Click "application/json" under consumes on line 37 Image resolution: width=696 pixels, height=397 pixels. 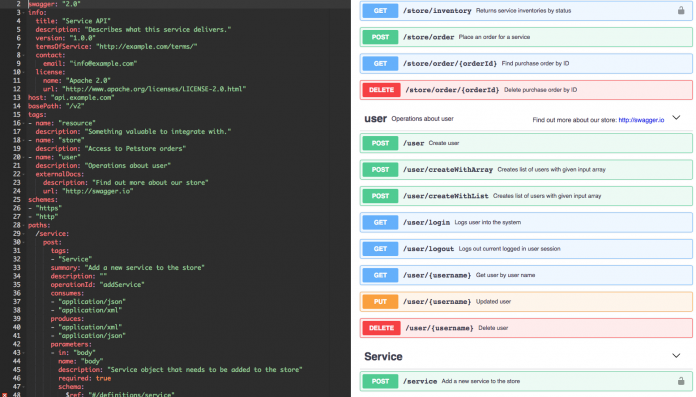click(x=92, y=302)
